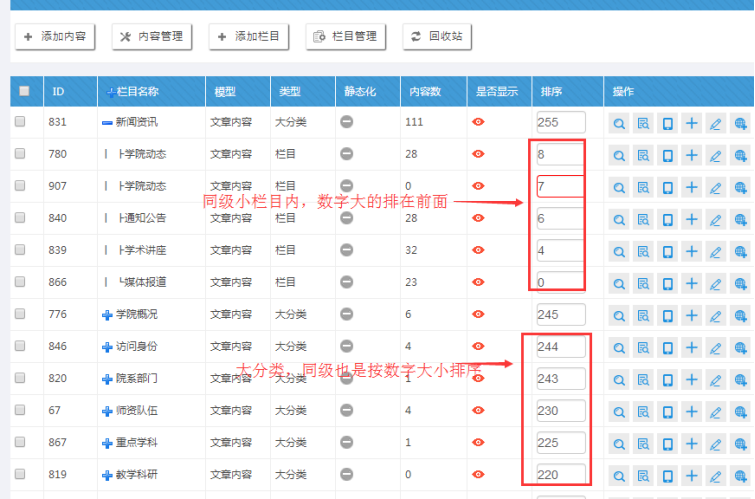Collapse the 新闻资讯 category tree
Screen dimensions: 755x499
coord(107,122)
